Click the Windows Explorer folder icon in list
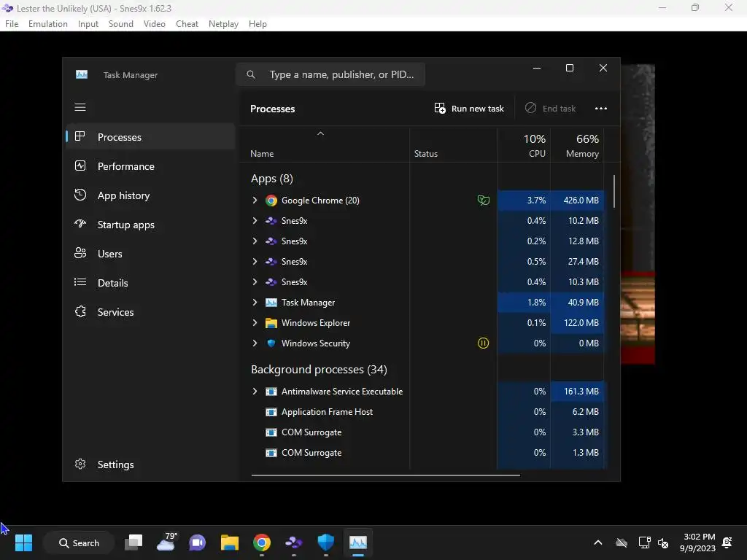This screenshot has height=560, width=747. 271,323
